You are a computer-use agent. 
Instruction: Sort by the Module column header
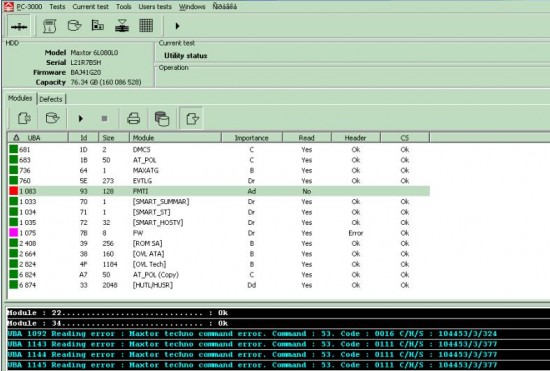(x=175, y=138)
